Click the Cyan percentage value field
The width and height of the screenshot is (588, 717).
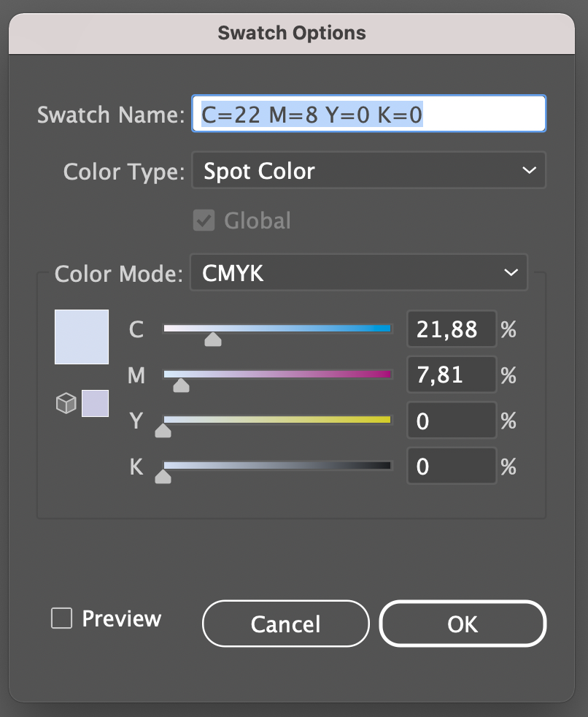coord(451,330)
